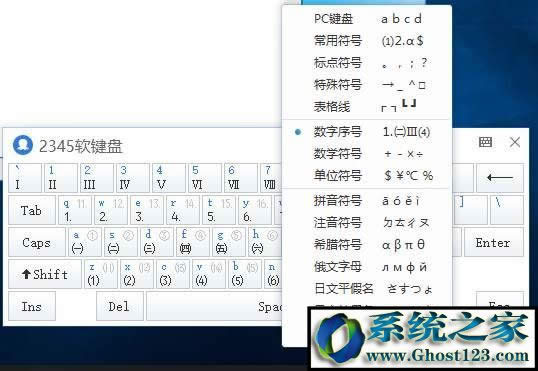Viewport: 538px width, 371px height.
Task: Tap the Shift key
Action: 45,274
